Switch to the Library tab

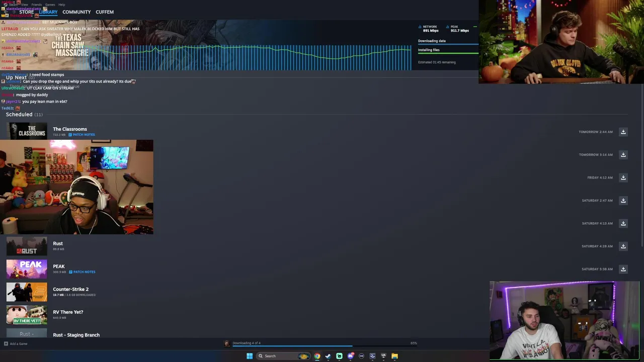click(48, 12)
